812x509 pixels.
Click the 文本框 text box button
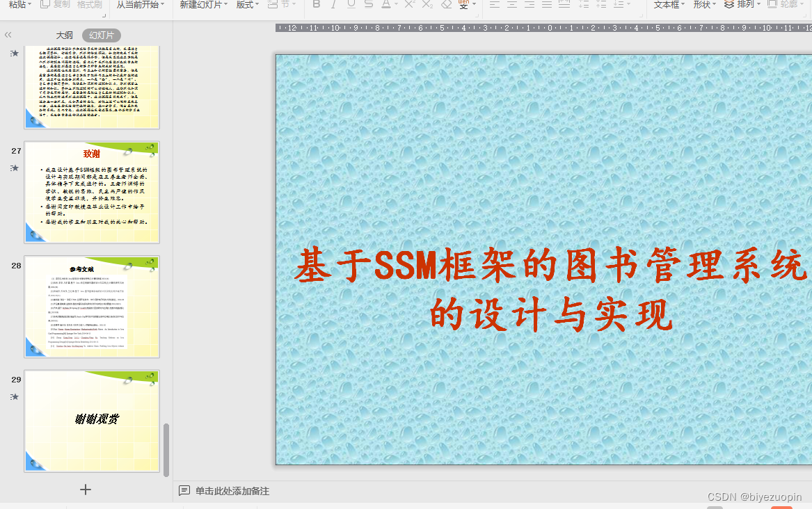pos(667,4)
